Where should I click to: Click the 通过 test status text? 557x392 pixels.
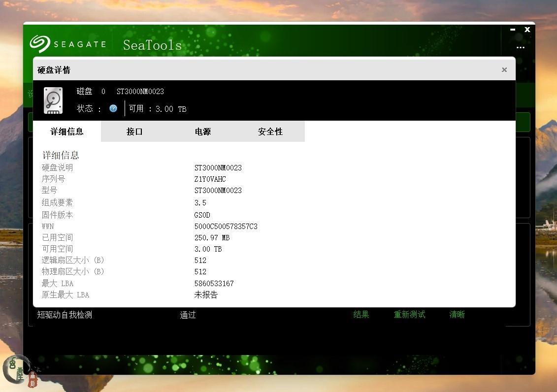coord(188,315)
